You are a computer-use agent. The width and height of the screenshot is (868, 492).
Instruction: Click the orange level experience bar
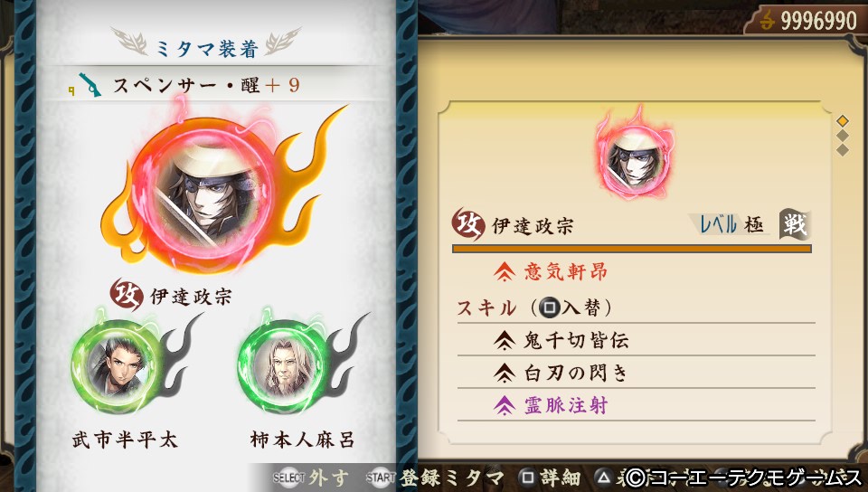click(x=632, y=249)
